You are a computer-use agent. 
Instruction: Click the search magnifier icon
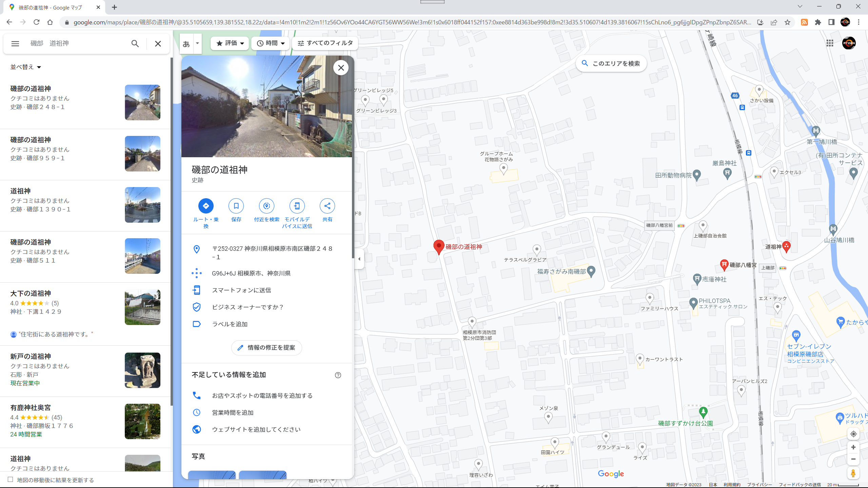point(135,43)
